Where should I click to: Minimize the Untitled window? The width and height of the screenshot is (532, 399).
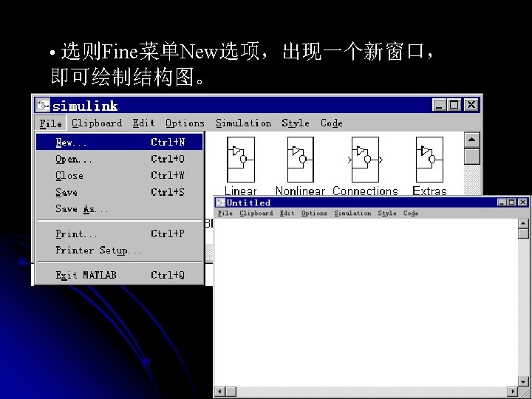[x=502, y=202]
